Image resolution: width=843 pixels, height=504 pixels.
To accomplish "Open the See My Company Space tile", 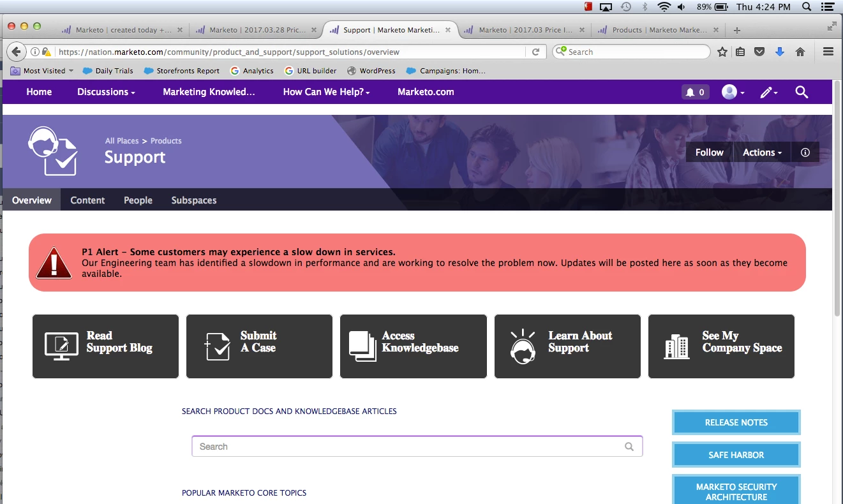I will pyautogui.click(x=721, y=346).
